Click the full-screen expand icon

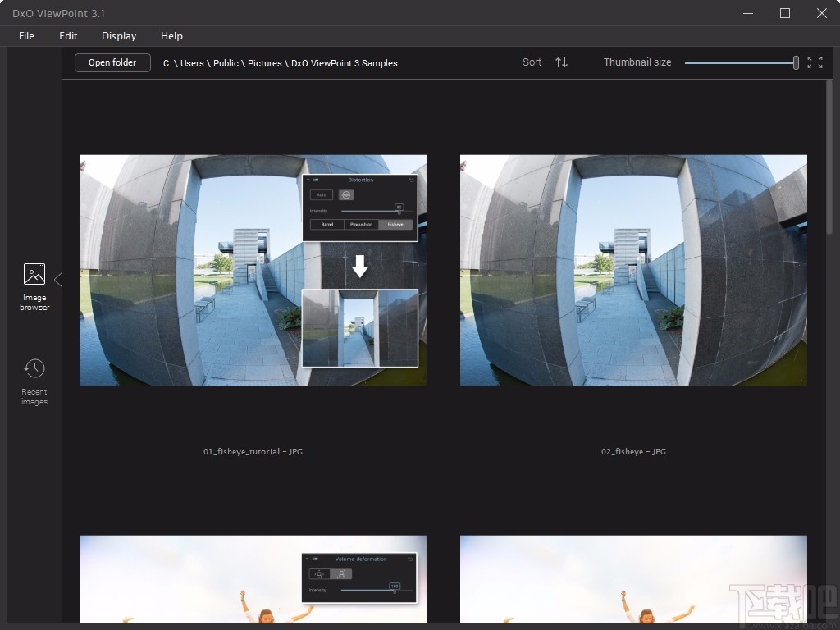815,62
